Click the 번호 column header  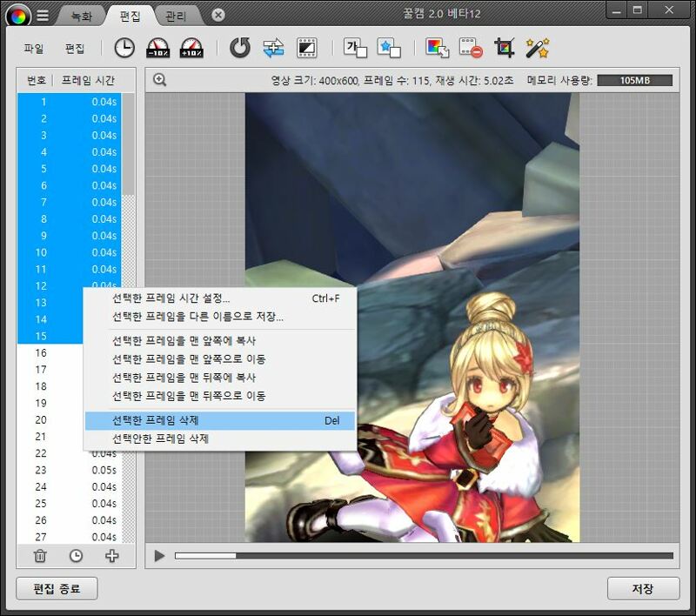pos(37,80)
